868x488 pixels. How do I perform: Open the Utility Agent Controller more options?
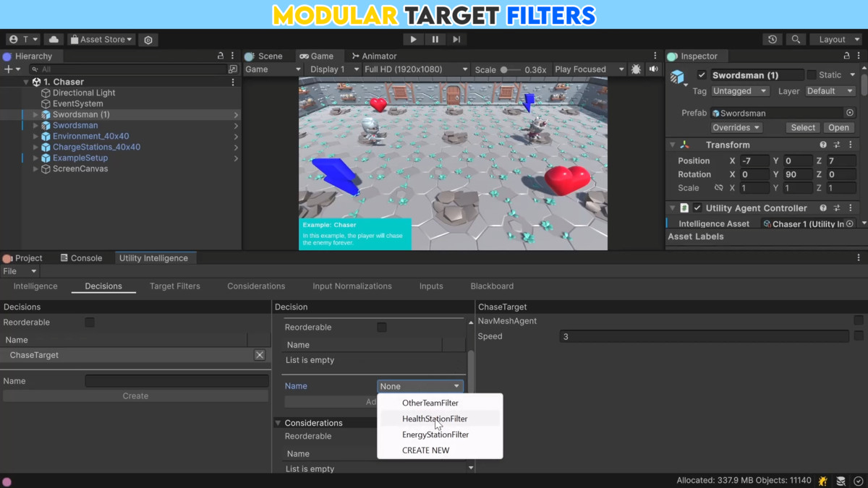click(x=851, y=208)
